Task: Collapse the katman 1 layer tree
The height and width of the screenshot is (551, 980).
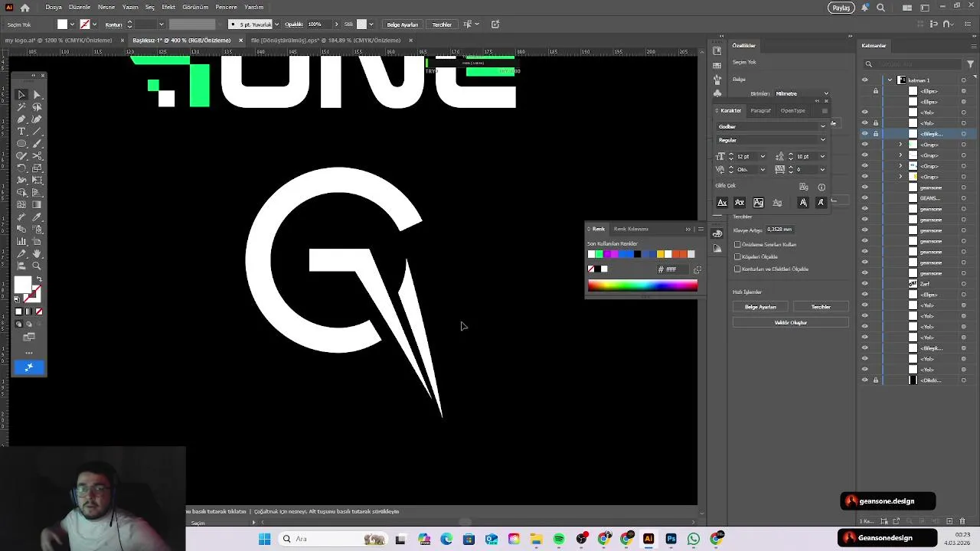Action: [890, 80]
